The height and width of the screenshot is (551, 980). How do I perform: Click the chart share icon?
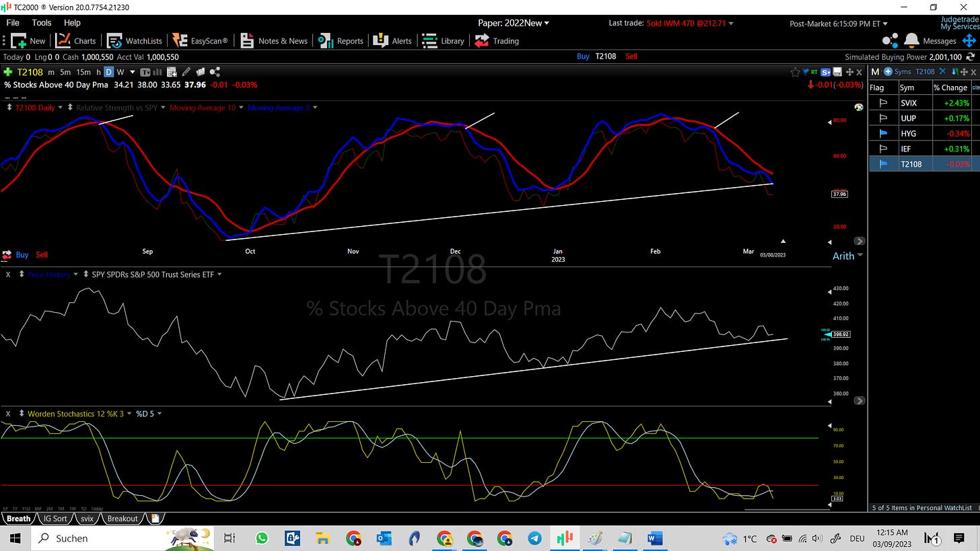pos(215,71)
